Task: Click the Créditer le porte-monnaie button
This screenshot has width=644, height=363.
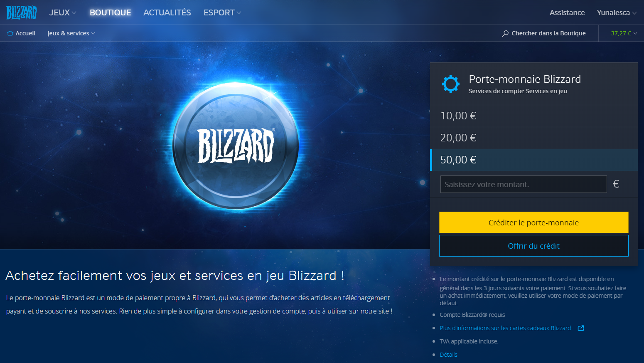Action: [x=534, y=222]
